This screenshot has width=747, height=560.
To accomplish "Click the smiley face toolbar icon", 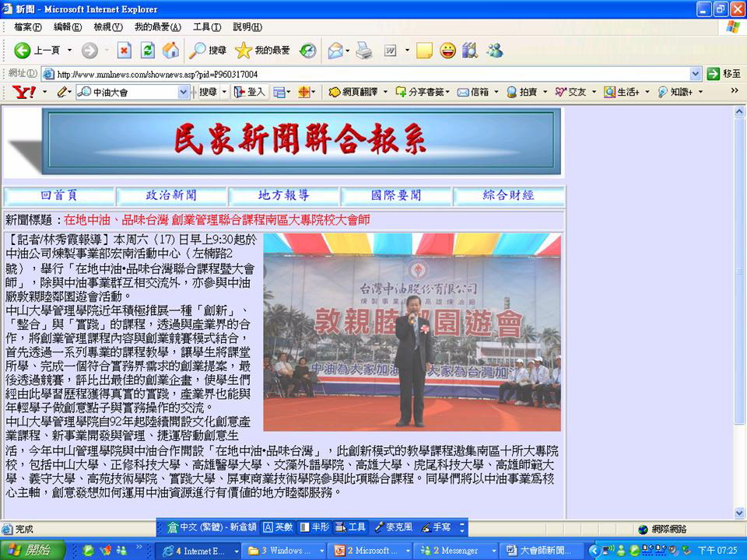I will (447, 50).
